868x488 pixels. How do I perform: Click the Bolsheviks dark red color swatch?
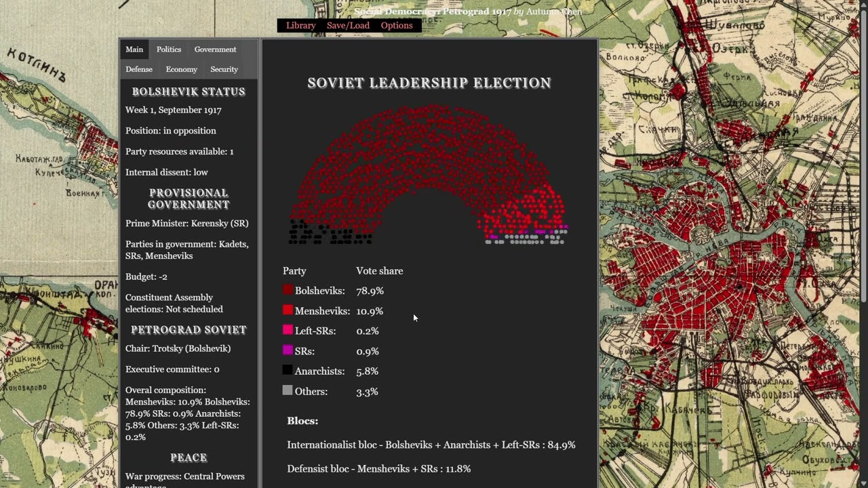(x=288, y=290)
